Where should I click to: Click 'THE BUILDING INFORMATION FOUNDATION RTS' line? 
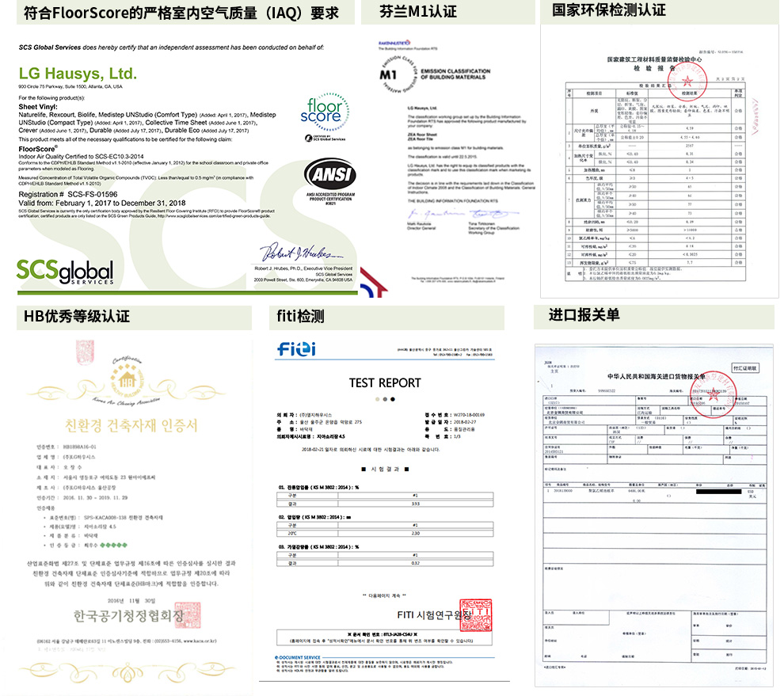tap(452, 201)
